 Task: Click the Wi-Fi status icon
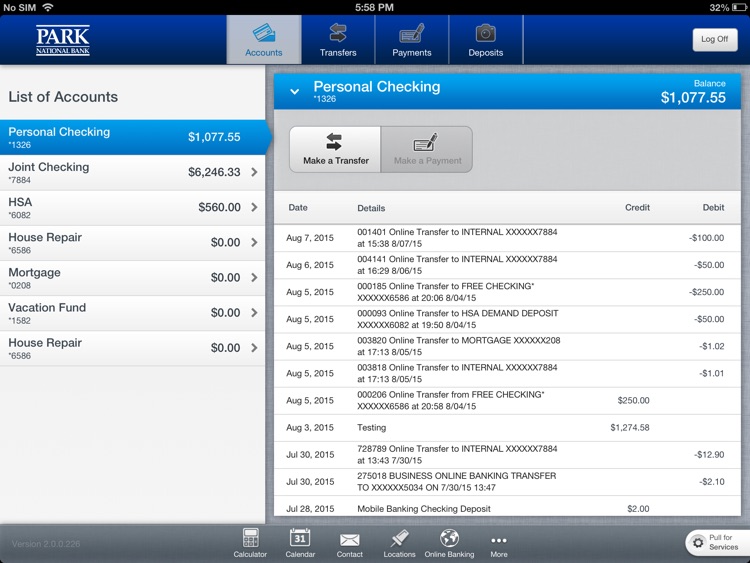pos(47,7)
